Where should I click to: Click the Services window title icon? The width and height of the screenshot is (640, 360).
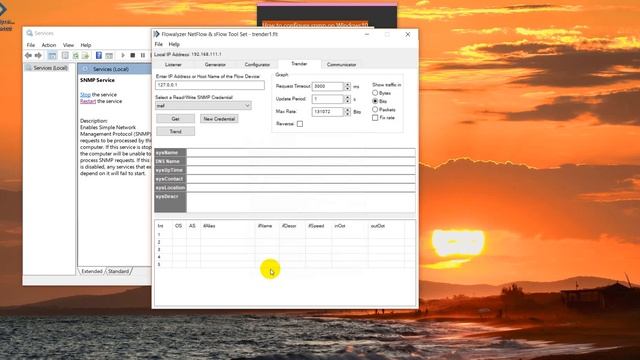pos(29,33)
